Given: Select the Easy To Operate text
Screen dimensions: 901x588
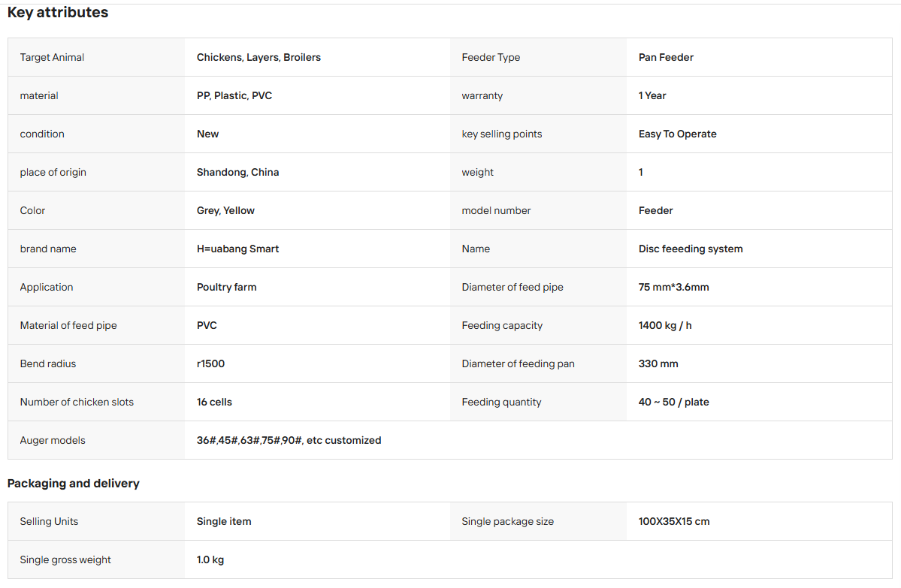Looking at the screenshot, I should tap(678, 134).
